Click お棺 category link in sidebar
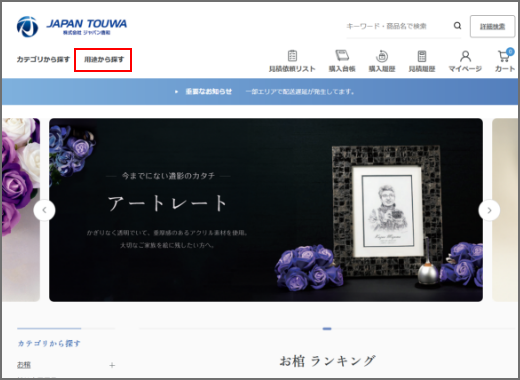This screenshot has height=380, width=520. tap(24, 365)
